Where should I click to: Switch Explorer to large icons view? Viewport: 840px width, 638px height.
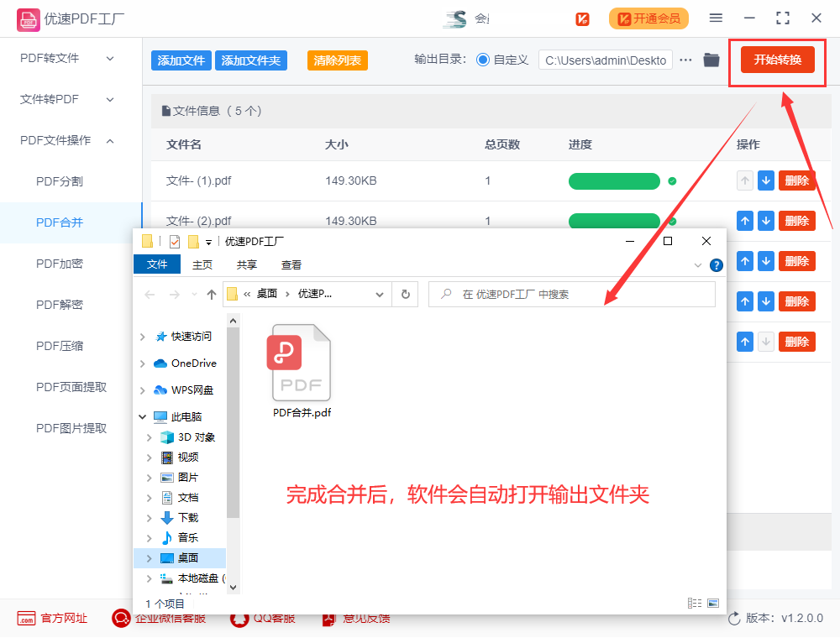(x=713, y=604)
